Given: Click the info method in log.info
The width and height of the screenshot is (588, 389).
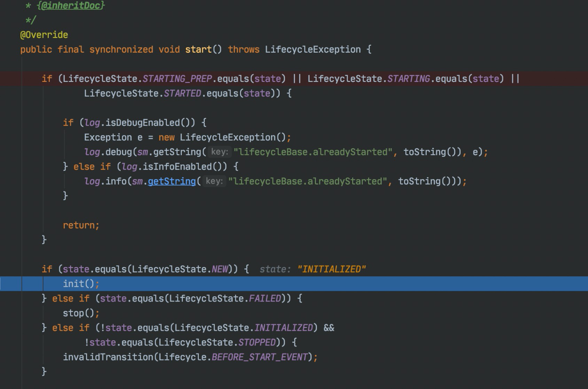Looking at the screenshot, I should click(x=116, y=181).
